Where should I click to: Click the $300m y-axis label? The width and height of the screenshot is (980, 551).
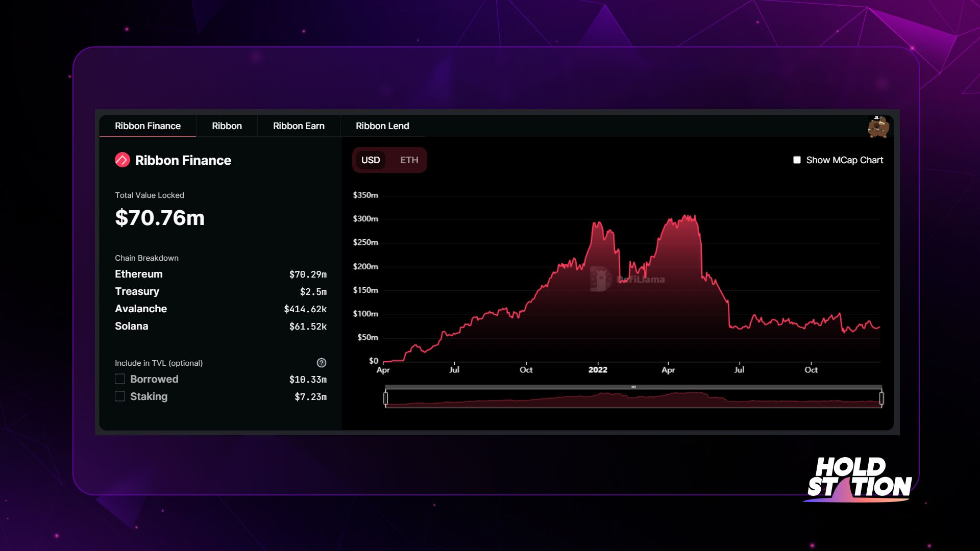coord(365,219)
